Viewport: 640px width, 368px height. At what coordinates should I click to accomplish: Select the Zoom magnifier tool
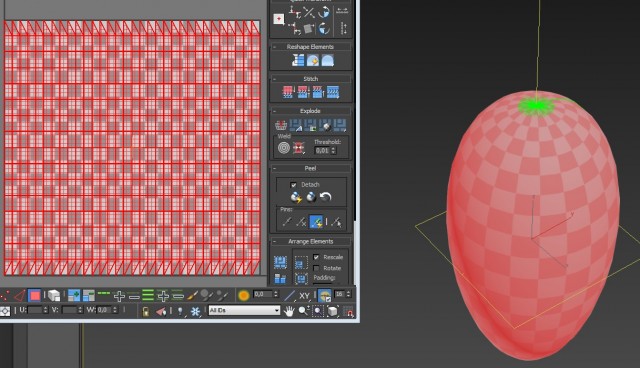pos(303,311)
